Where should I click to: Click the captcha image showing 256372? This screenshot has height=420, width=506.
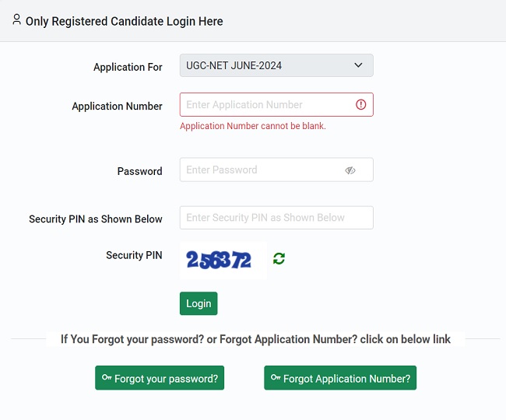click(x=220, y=261)
